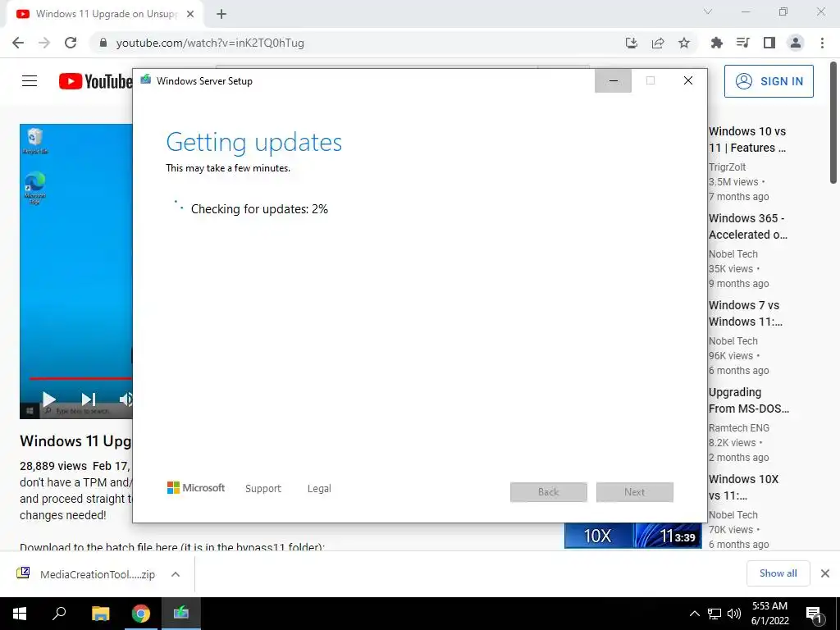Mute the video with the speaker icon
Image resolution: width=840 pixels, height=630 pixels.
[x=126, y=399]
